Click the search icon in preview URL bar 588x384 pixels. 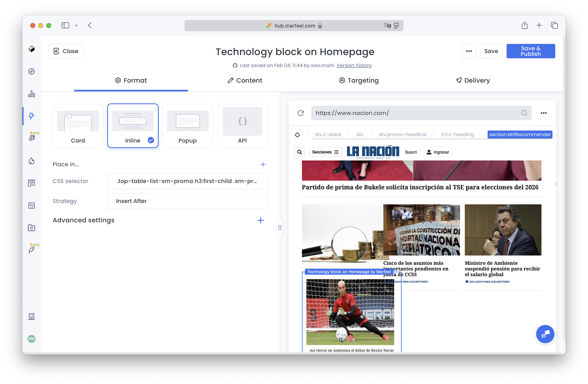coord(524,113)
